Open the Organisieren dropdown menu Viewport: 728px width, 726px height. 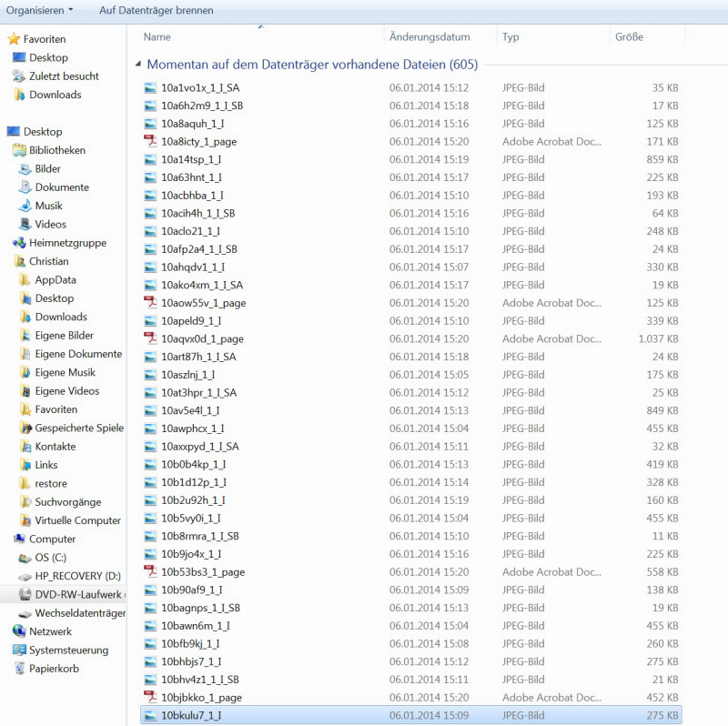click(40, 10)
